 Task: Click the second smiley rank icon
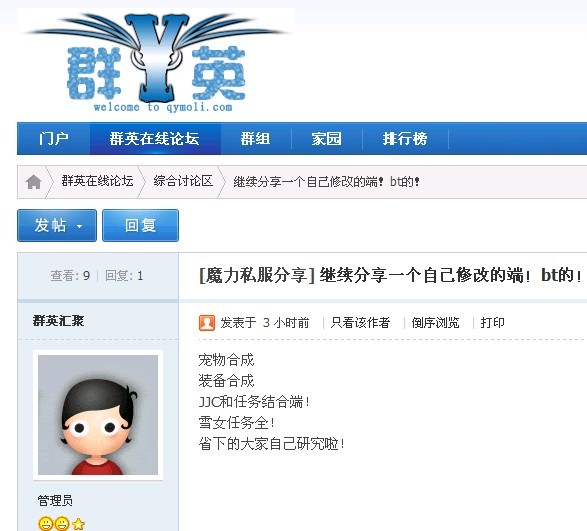62,524
